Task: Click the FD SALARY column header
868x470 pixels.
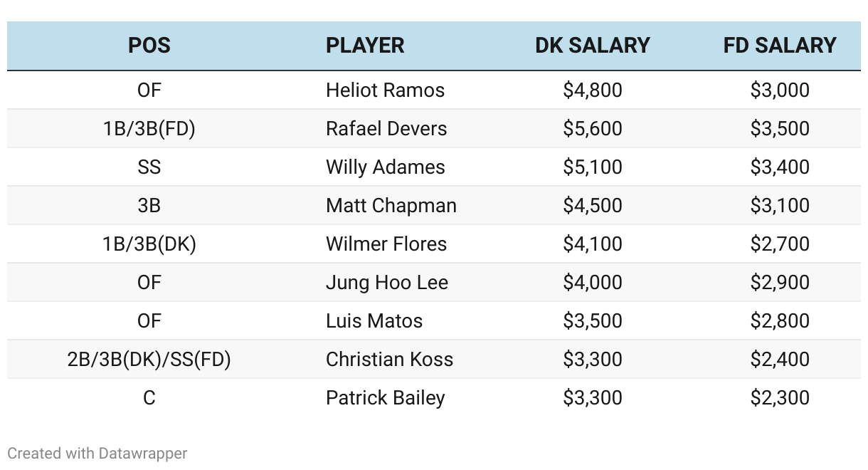Action: click(780, 46)
